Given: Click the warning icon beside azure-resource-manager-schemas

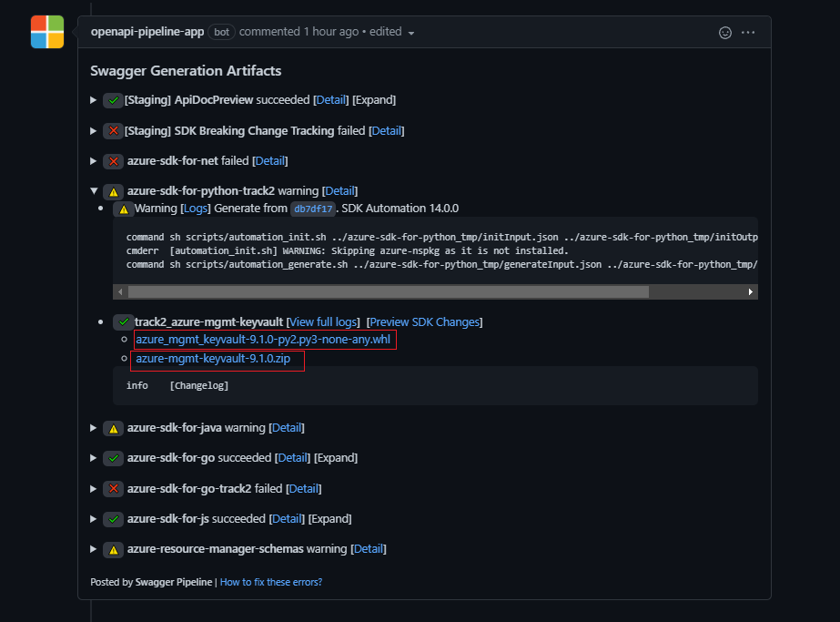Looking at the screenshot, I should click(113, 549).
